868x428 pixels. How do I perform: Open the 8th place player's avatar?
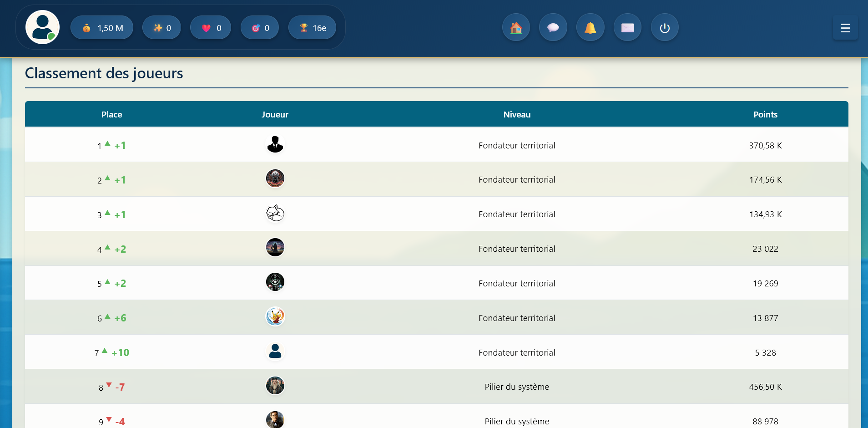(x=275, y=386)
